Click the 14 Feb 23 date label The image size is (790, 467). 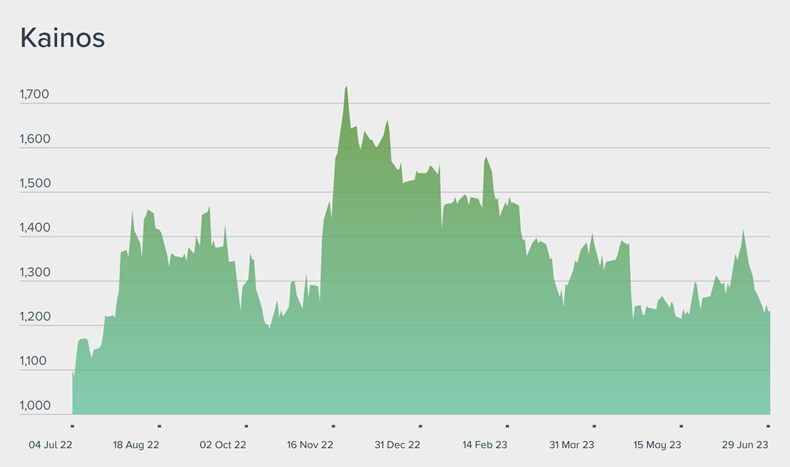click(485, 445)
